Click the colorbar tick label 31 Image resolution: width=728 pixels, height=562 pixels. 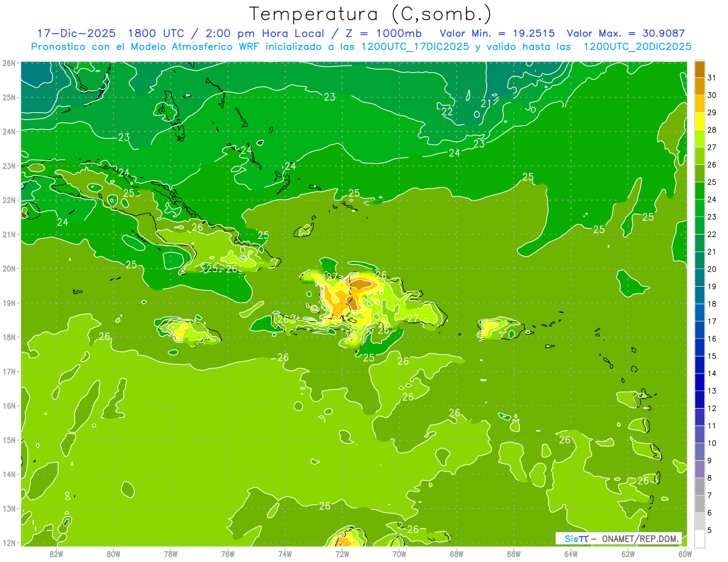tap(712, 78)
